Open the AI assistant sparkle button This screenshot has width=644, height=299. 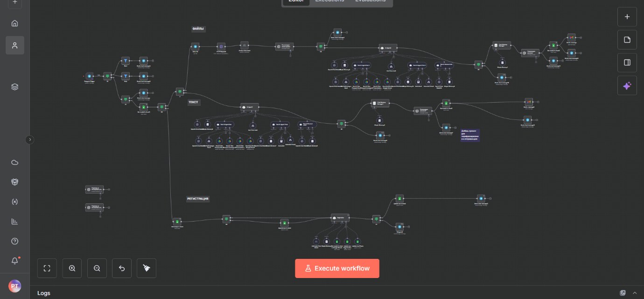point(627,85)
